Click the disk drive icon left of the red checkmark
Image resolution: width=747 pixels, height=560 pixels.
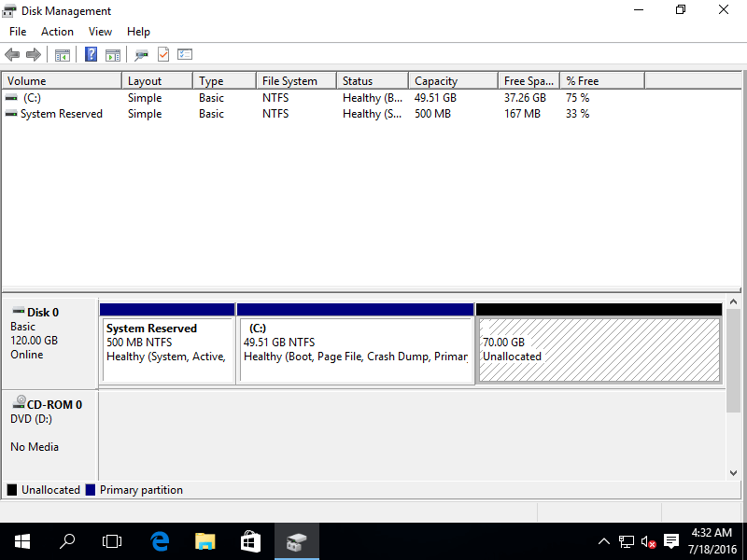coord(141,55)
